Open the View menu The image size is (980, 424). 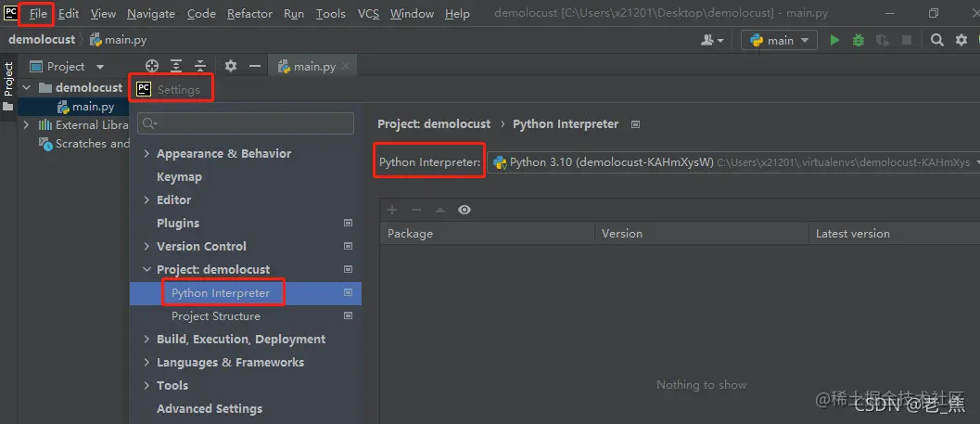click(103, 13)
